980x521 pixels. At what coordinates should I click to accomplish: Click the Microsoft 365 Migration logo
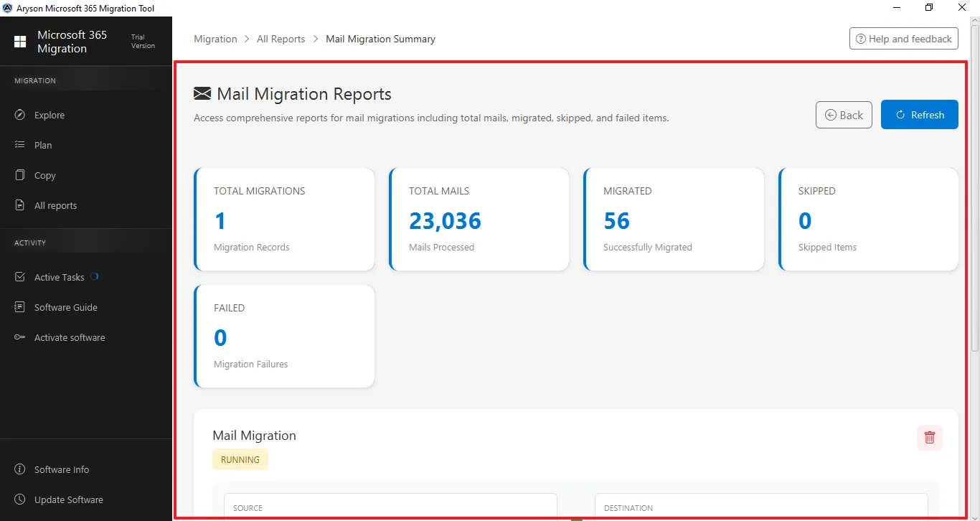20,42
